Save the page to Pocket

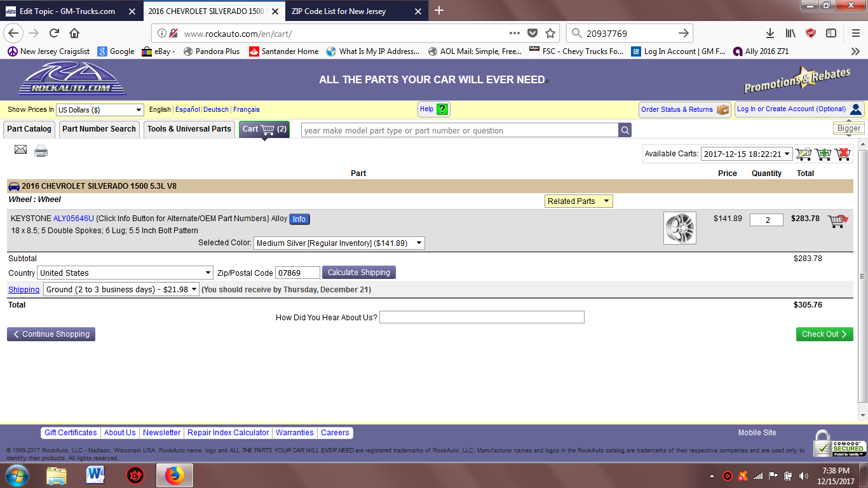532,33
